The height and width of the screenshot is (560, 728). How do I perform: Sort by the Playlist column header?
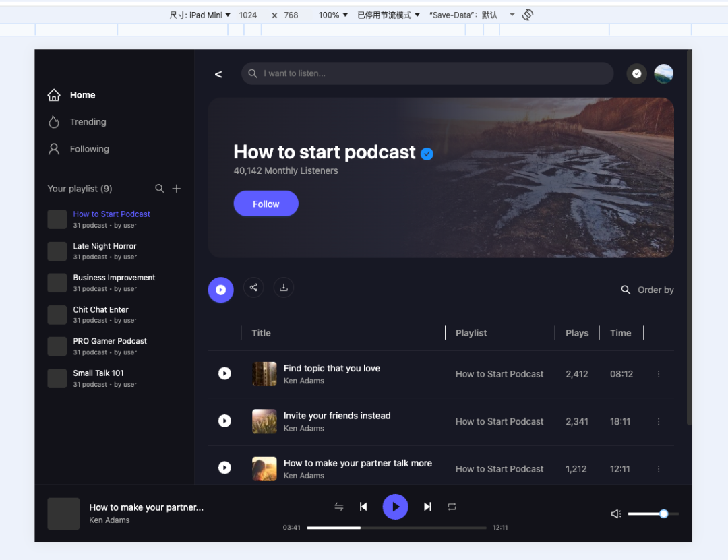pos(471,333)
